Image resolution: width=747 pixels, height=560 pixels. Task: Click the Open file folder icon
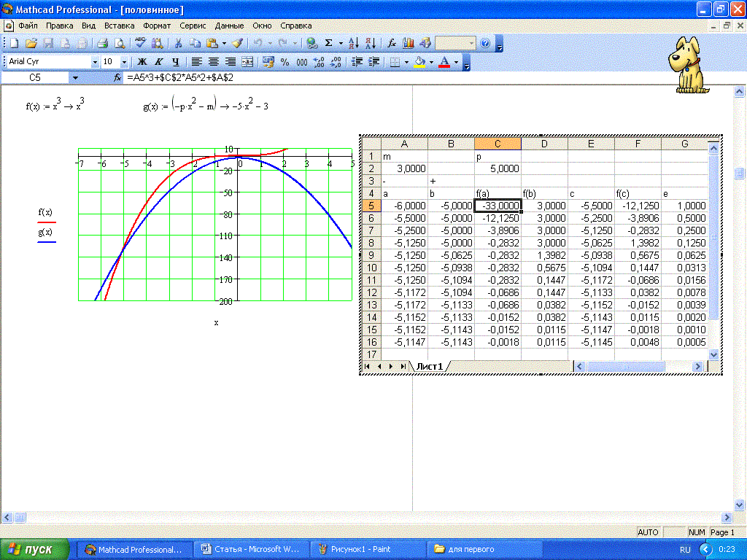[x=31, y=44]
